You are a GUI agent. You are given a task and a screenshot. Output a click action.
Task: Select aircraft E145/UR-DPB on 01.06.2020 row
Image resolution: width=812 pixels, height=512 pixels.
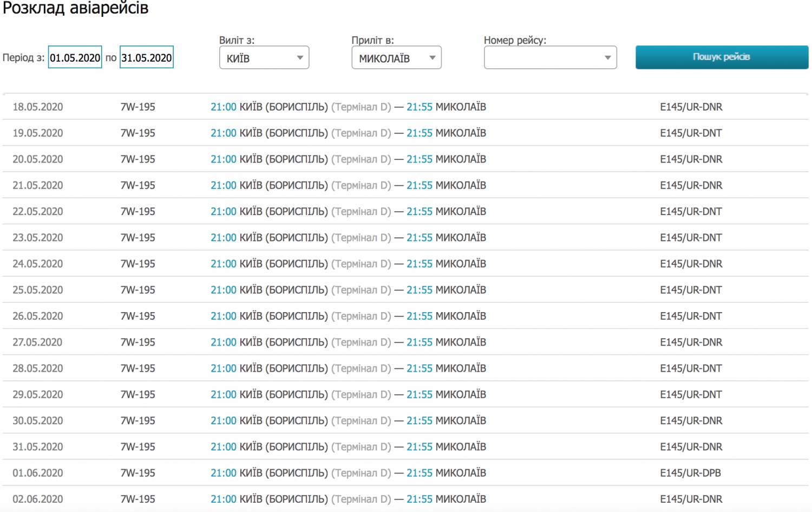coord(690,473)
